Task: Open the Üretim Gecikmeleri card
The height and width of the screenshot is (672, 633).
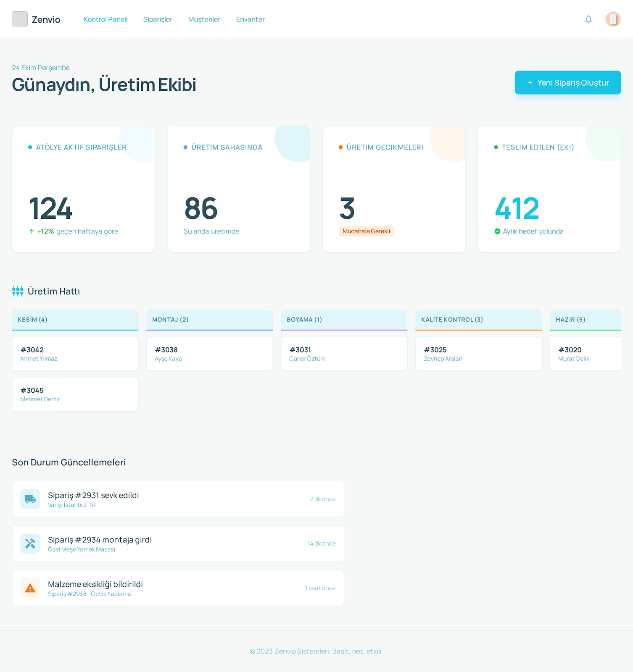Action: click(x=394, y=189)
